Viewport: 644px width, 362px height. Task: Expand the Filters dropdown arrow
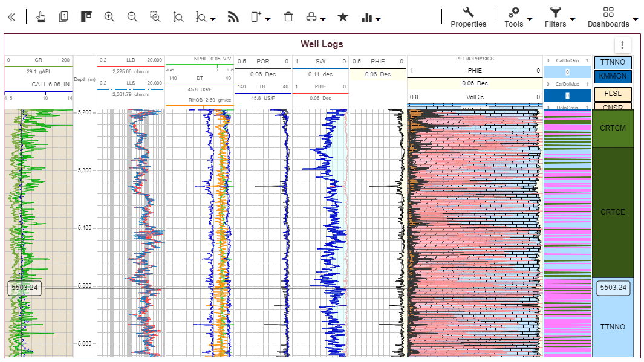tap(573, 19)
